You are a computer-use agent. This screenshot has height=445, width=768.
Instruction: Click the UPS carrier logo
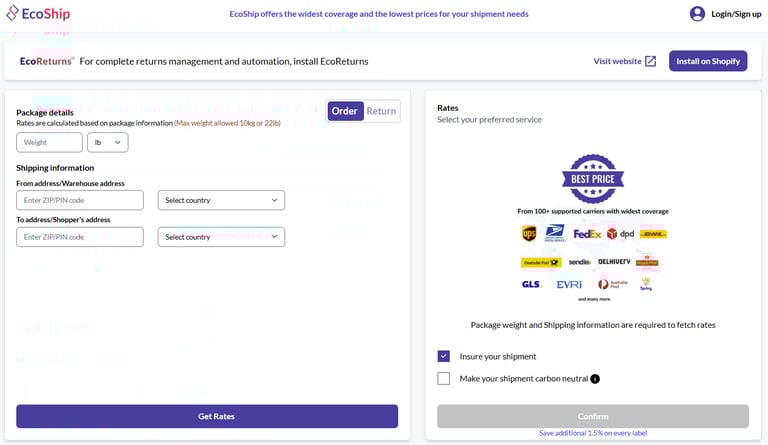pyautogui.click(x=529, y=234)
